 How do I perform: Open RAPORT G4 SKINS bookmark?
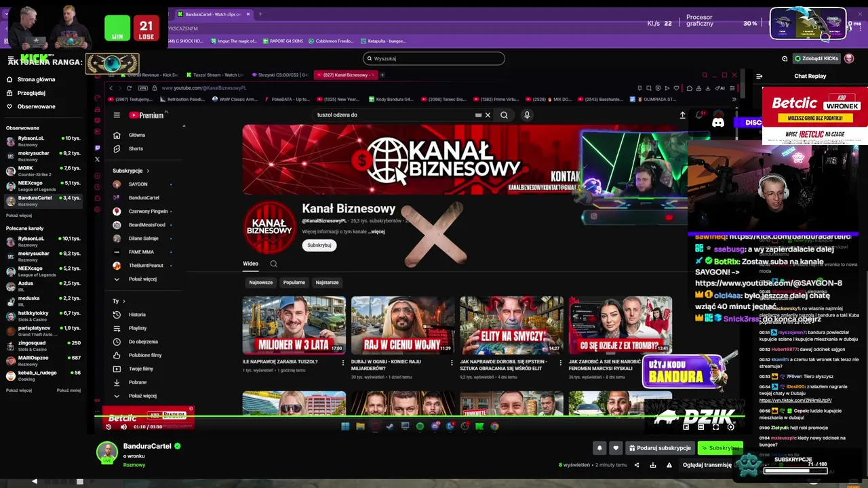tap(283, 41)
